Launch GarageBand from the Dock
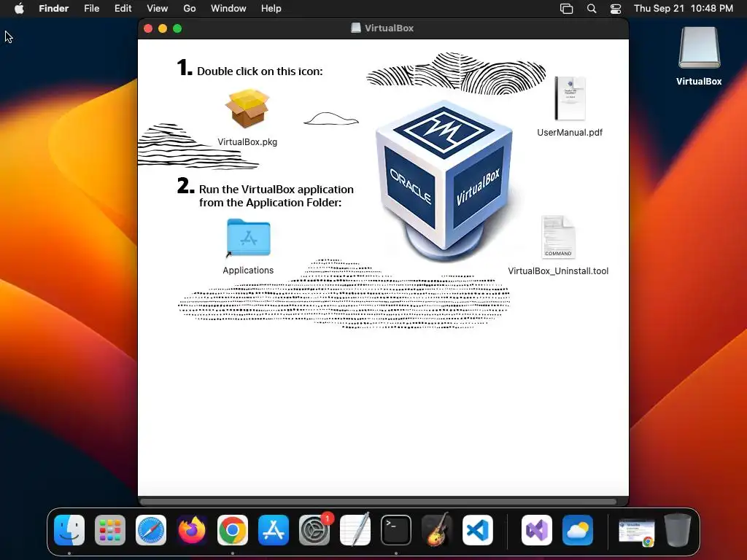This screenshot has width=747, height=560. (x=437, y=530)
